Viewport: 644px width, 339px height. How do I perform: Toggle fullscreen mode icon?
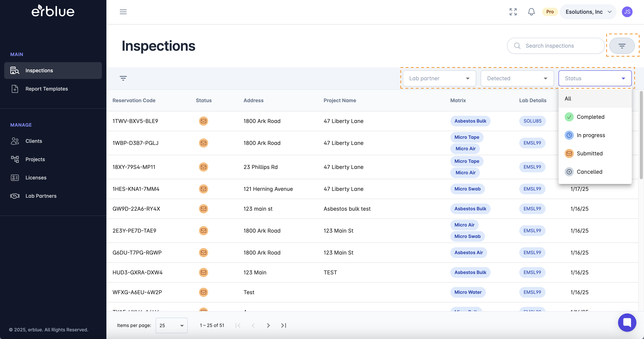click(513, 12)
